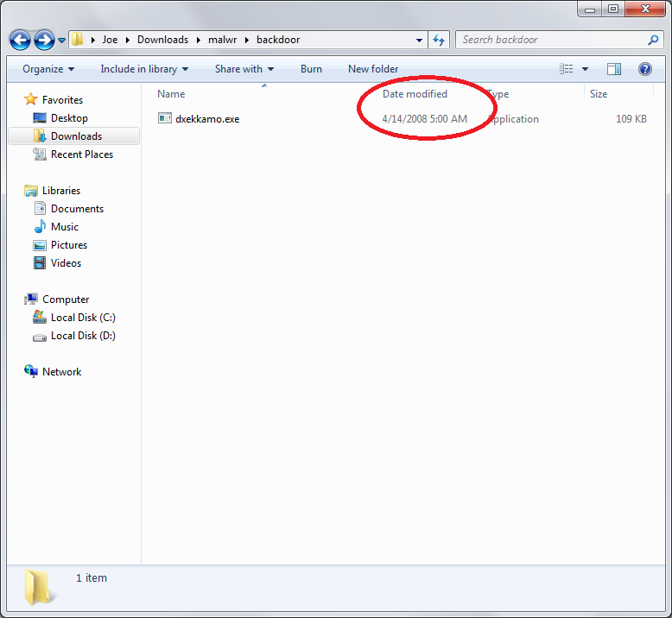
Task: Create a New folder
Action: tap(373, 69)
